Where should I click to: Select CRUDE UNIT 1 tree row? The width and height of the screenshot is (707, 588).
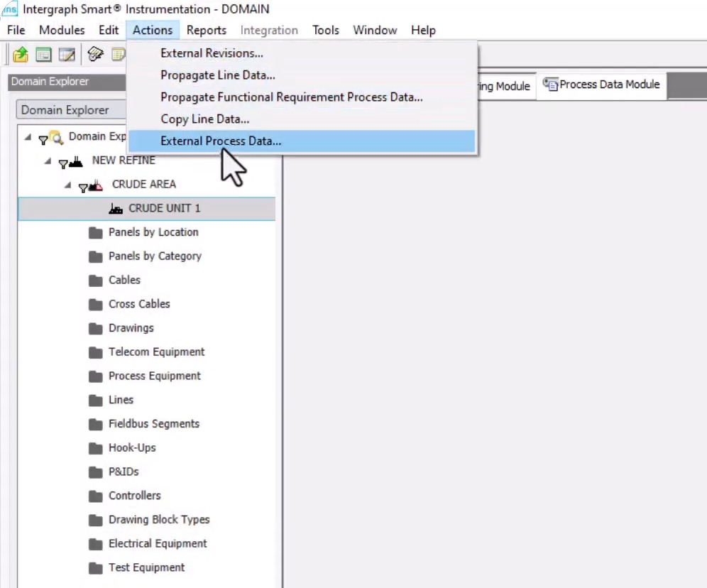tap(146, 208)
